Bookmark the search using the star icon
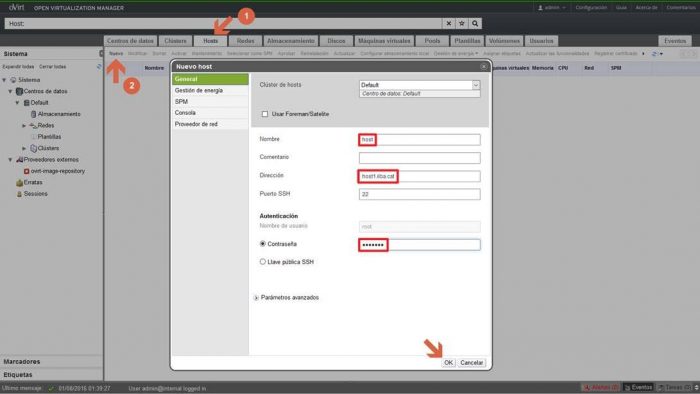700x394 pixels. pos(462,24)
